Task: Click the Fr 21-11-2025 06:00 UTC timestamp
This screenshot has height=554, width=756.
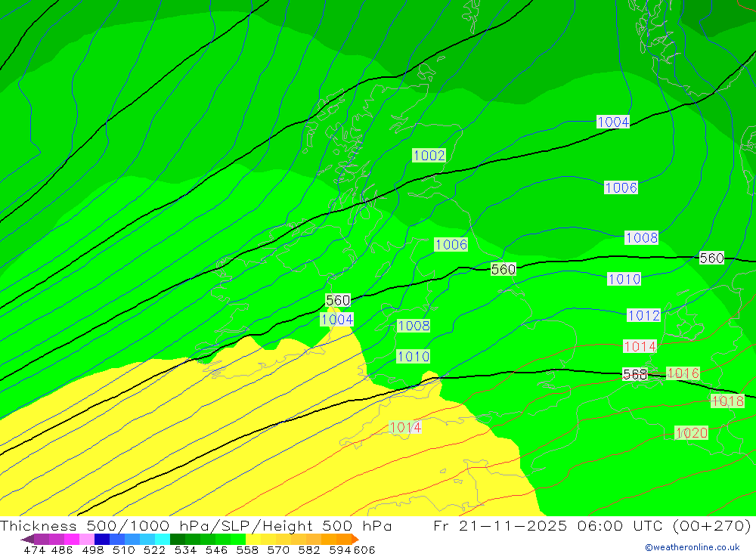Action: [592, 525]
